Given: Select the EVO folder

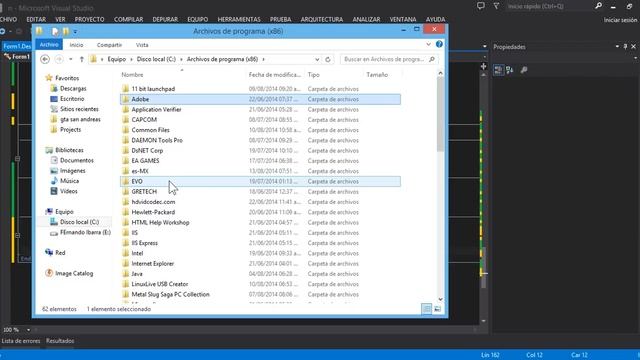Looking at the screenshot, I should click(x=260, y=181).
